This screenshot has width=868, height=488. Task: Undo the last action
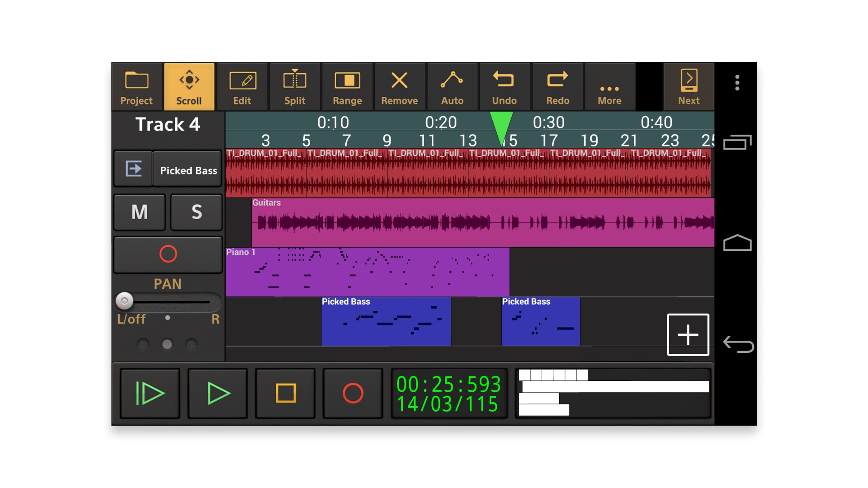click(x=505, y=87)
